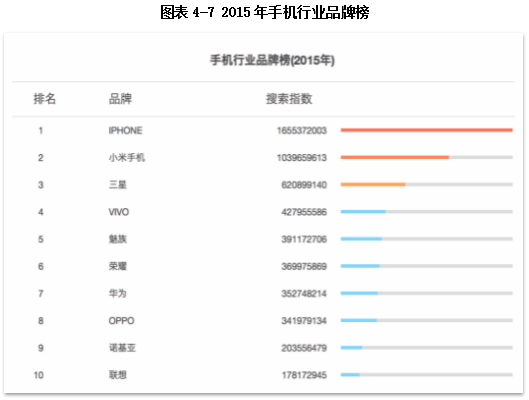Click the IPHONE brand name
The image size is (529, 400).
tap(125, 131)
